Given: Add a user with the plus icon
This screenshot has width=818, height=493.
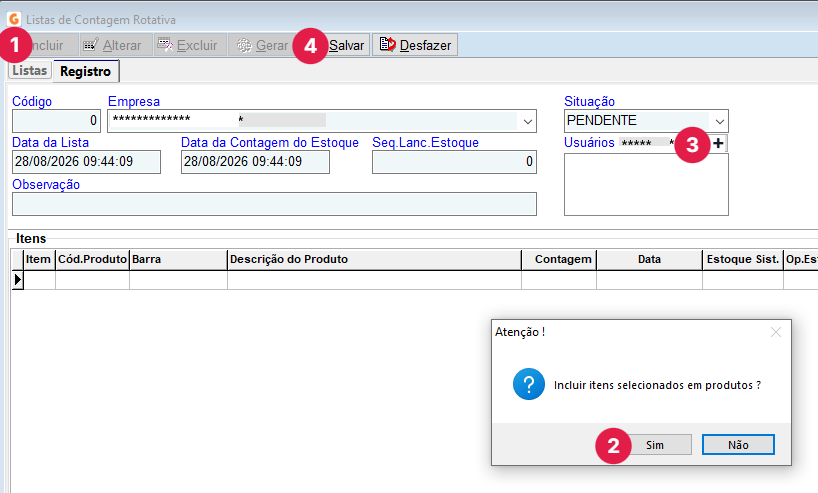Looking at the screenshot, I should point(718,143).
